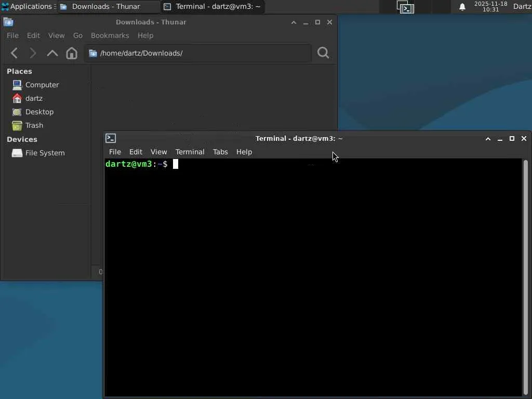Select Computer label in Places
This screenshot has width=532, height=399.
point(42,85)
